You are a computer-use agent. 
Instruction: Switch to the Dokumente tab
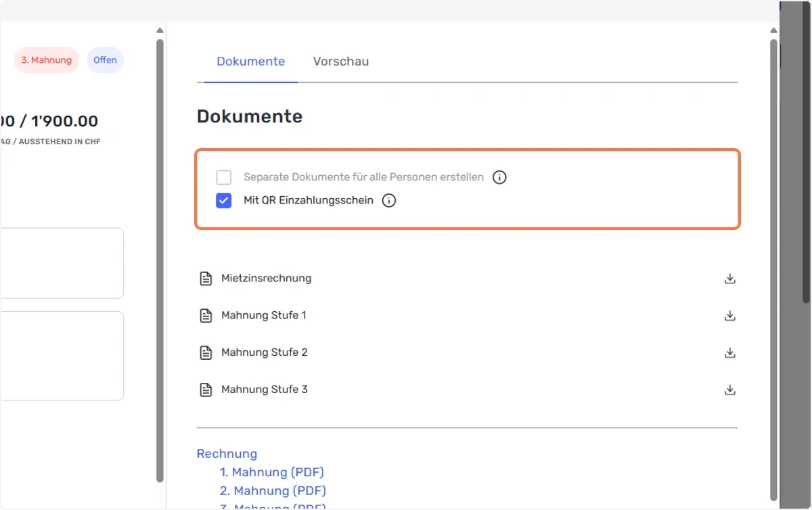(x=251, y=62)
